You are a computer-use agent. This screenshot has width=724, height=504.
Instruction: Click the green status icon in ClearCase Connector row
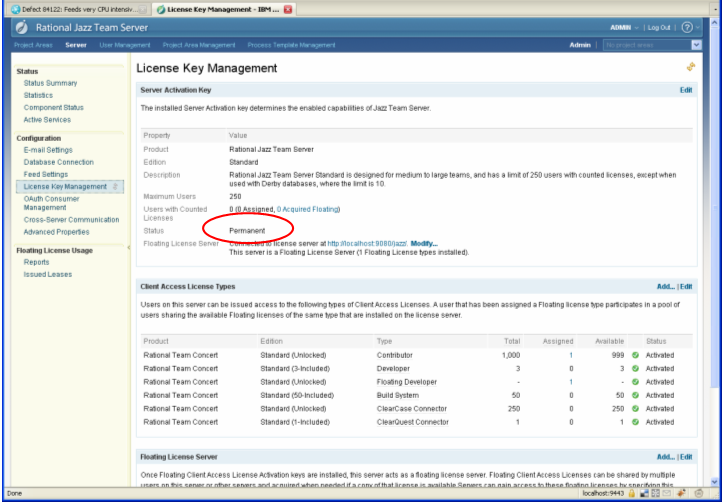coord(635,409)
